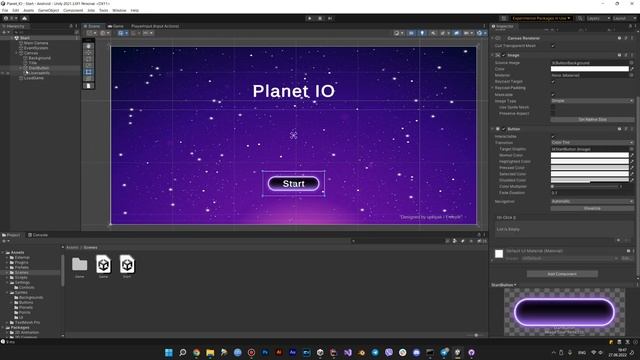Switch to the Game tab
This screenshot has width=640, height=360.
(x=116, y=26)
